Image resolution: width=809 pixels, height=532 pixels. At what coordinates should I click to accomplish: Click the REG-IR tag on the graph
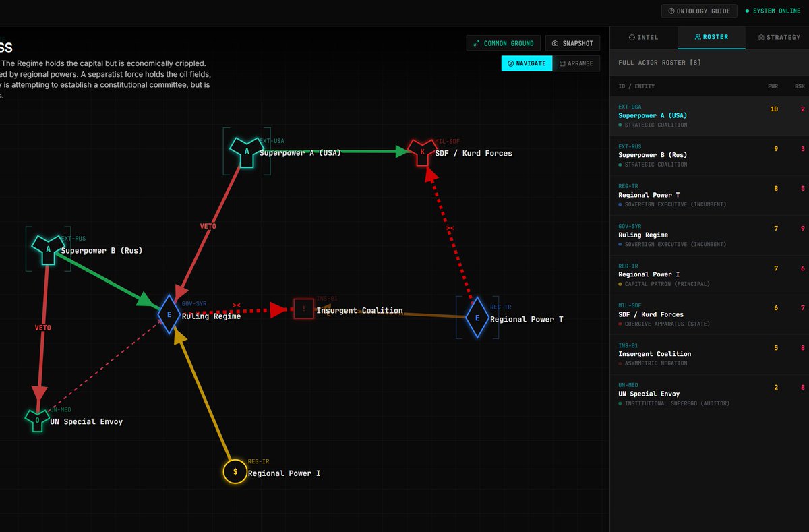259,461
